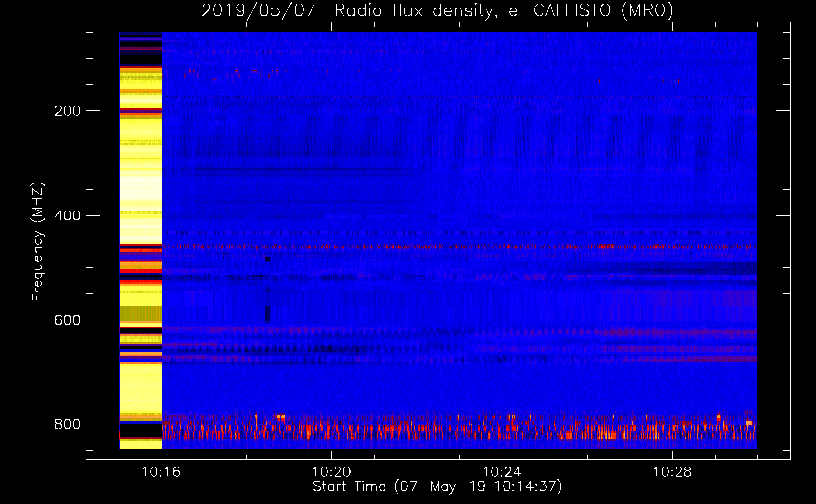
Task: Click the '600' frequency tick label
Action: point(67,321)
